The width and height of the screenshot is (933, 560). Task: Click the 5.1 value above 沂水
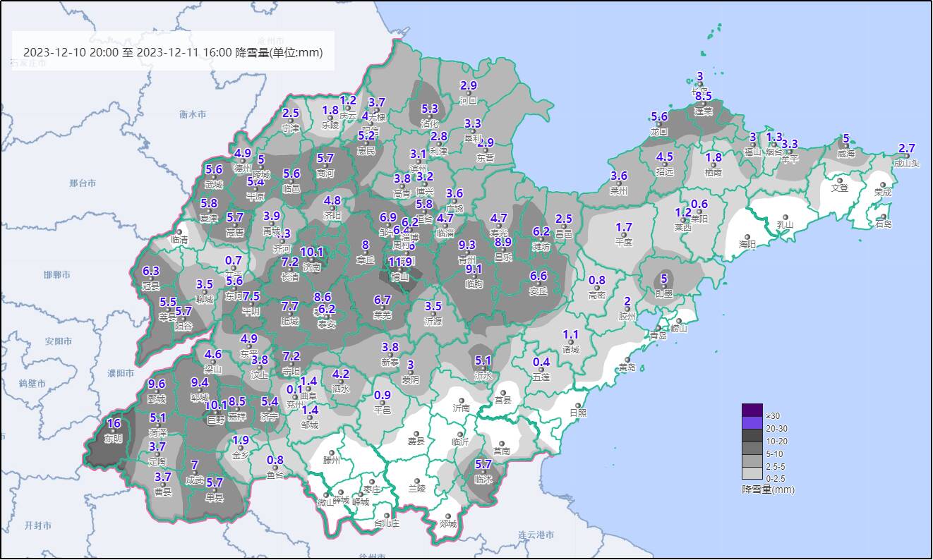(483, 360)
